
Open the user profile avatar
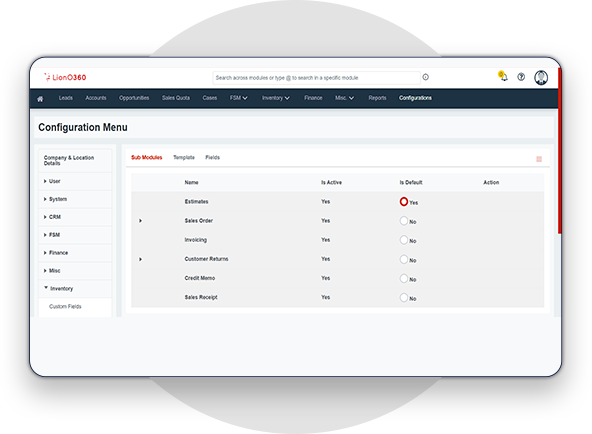(541, 77)
